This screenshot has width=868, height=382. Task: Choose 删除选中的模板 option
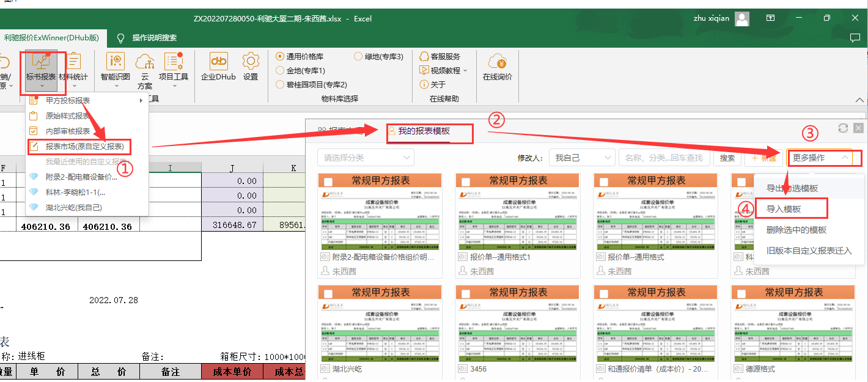(796, 230)
